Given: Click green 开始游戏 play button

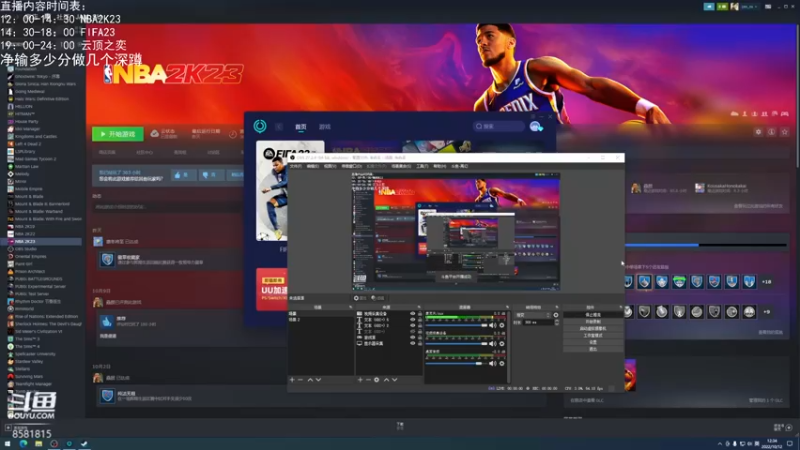Looking at the screenshot, I should (x=118, y=134).
